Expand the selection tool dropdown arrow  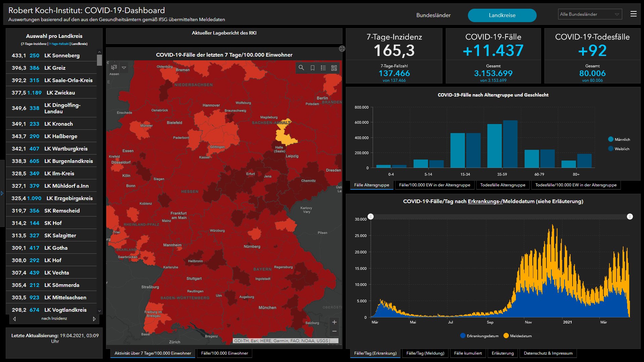pyautogui.click(x=124, y=67)
